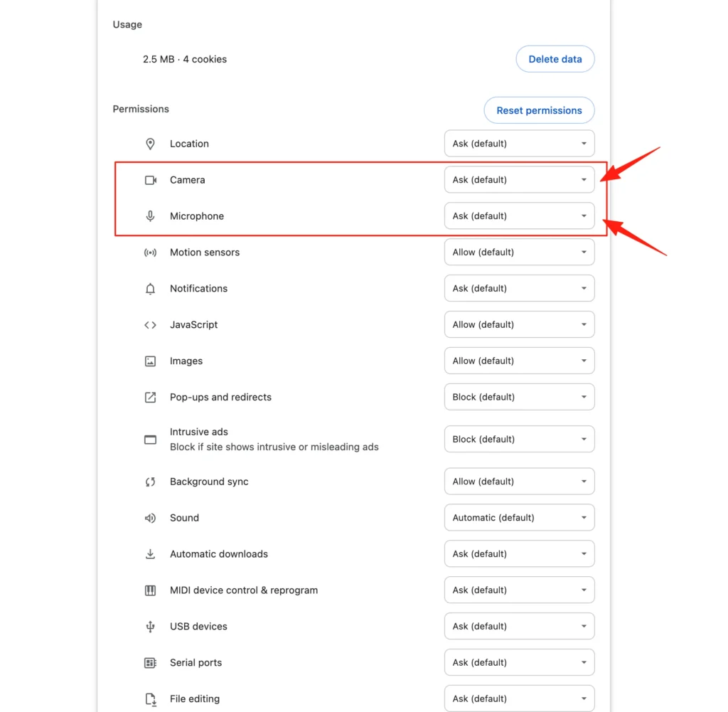Screen dimensions: 728x712
Task: Click the Delete data button
Action: pyautogui.click(x=555, y=59)
